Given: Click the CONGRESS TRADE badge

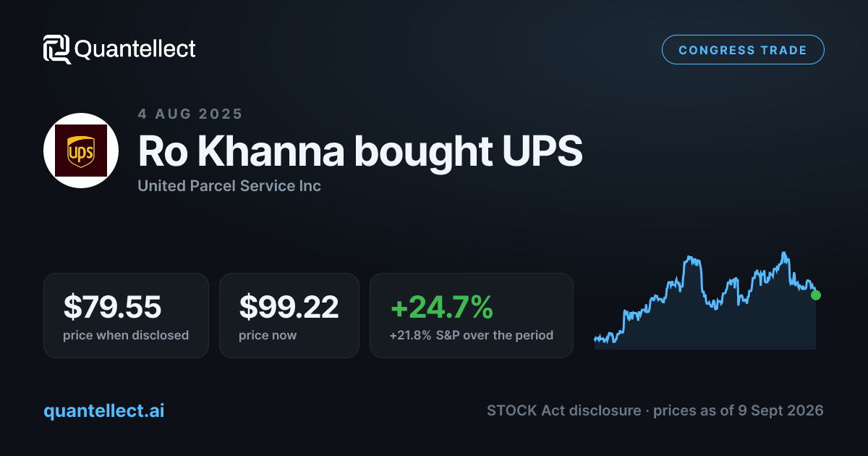Looking at the screenshot, I should coord(743,50).
